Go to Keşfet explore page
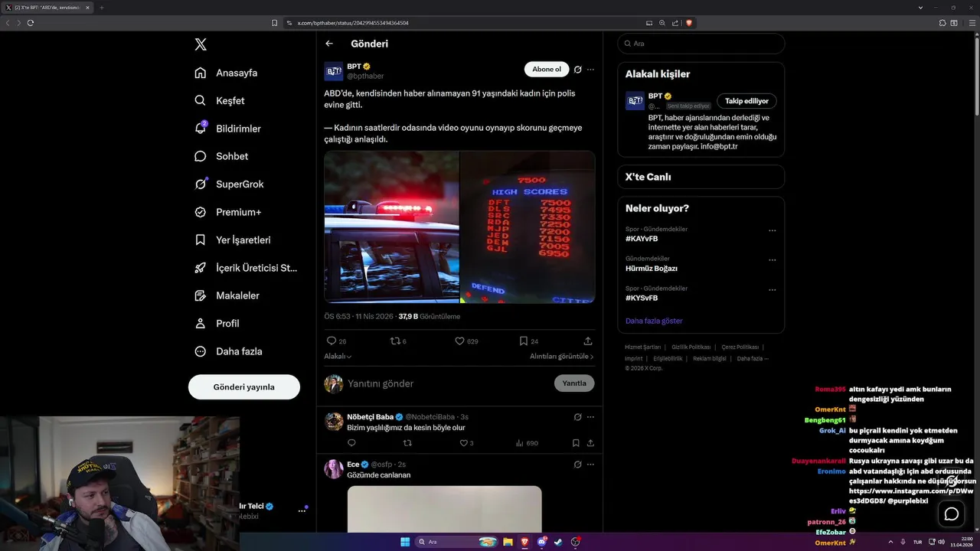The width and height of the screenshot is (980, 551). tap(220, 100)
